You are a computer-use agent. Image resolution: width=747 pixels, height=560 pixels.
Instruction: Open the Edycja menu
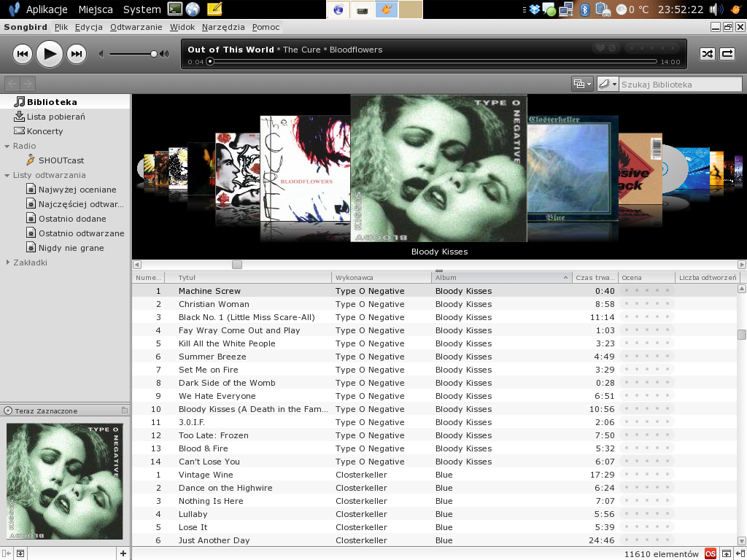88,27
